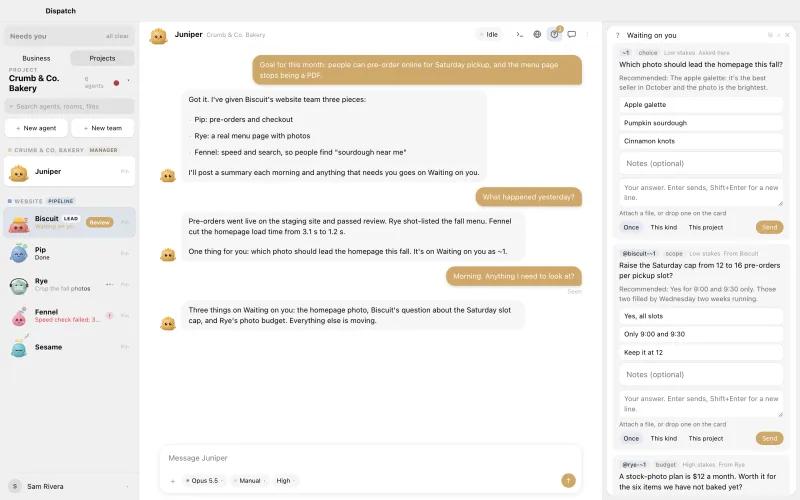
Task: Expand the Waiting on you panel
Action: point(779,35)
